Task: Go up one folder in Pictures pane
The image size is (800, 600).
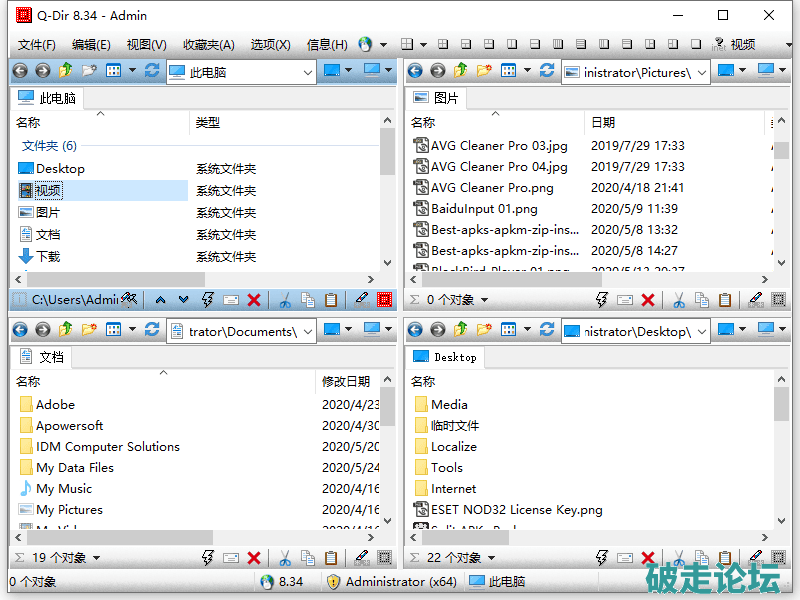Action: coord(460,71)
